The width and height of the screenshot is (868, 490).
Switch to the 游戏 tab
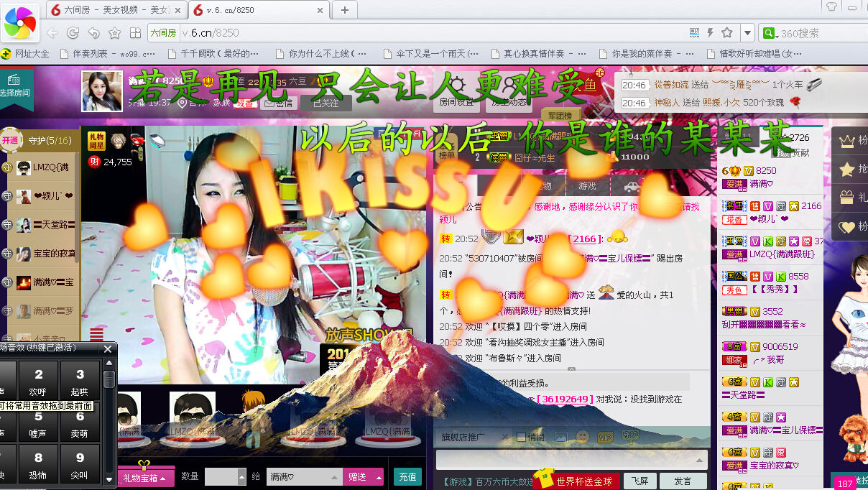tap(587, 185)
